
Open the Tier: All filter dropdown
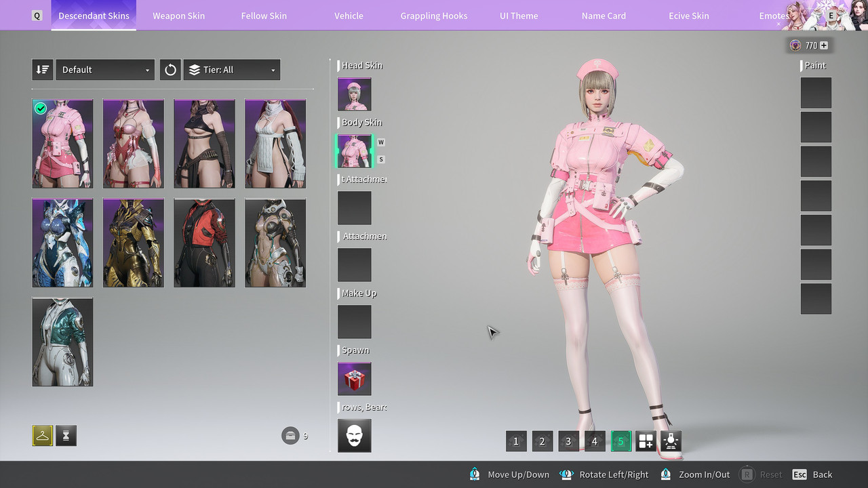[x=232, y=70]
